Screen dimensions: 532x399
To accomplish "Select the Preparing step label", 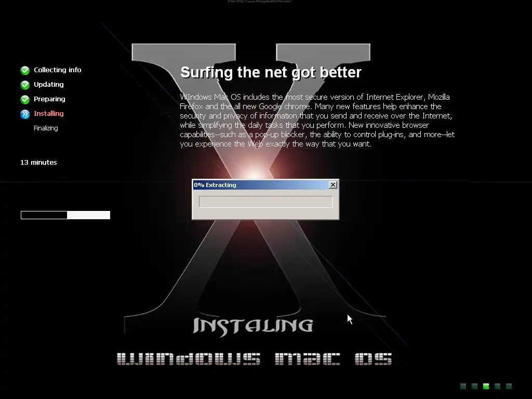I will [x=49, y=99].
